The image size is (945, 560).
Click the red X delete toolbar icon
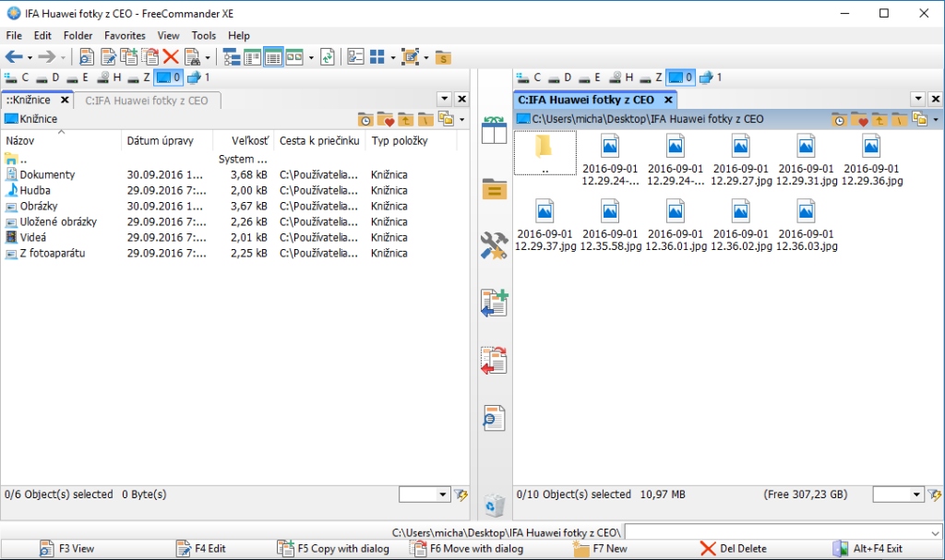pos(171,57)
